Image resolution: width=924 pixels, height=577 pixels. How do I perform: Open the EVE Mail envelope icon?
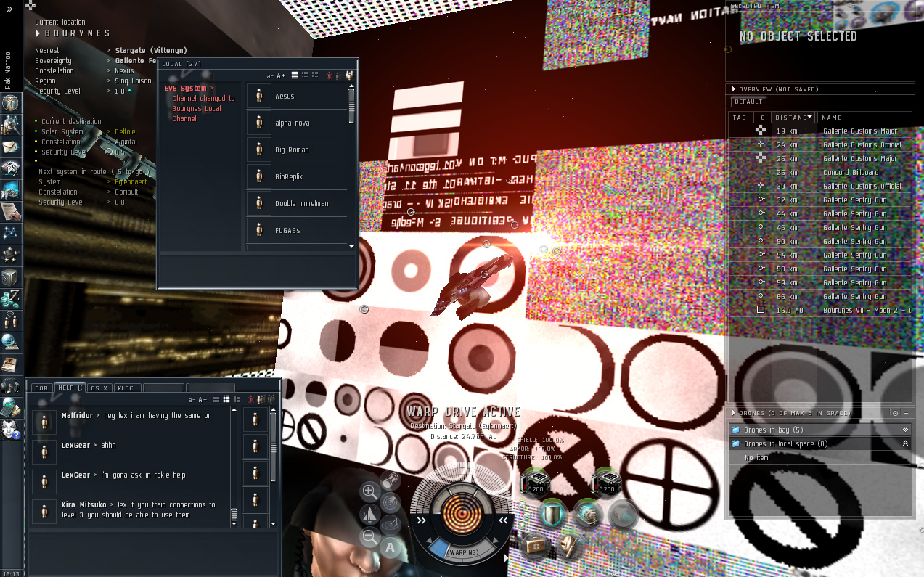[x=10, y=147]
